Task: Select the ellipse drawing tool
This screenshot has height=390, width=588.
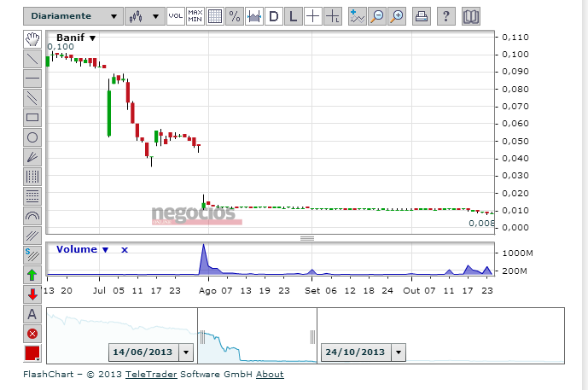Action: coord(32,137)
